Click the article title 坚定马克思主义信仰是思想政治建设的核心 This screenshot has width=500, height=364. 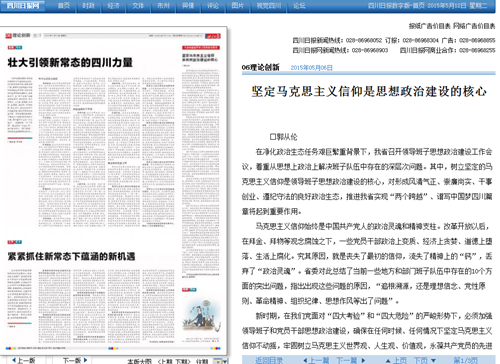369,91
